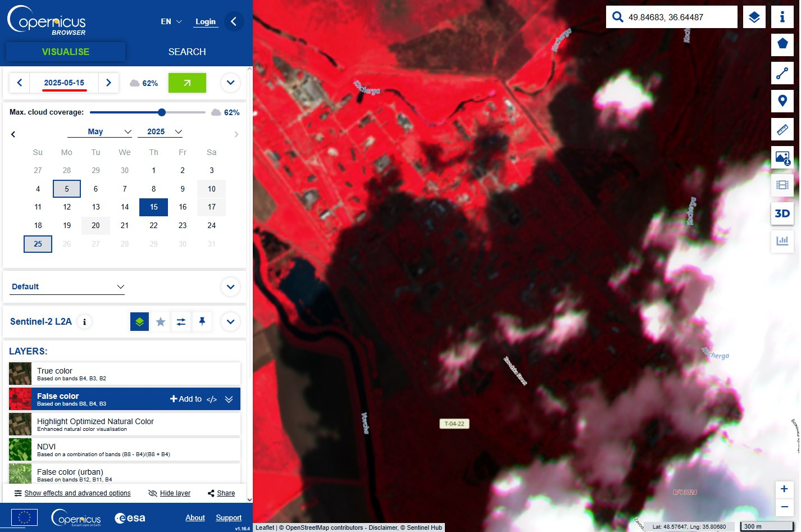Select May 5 in the calendar
This screenshot has width=801, height=532.
pos(67,189)
